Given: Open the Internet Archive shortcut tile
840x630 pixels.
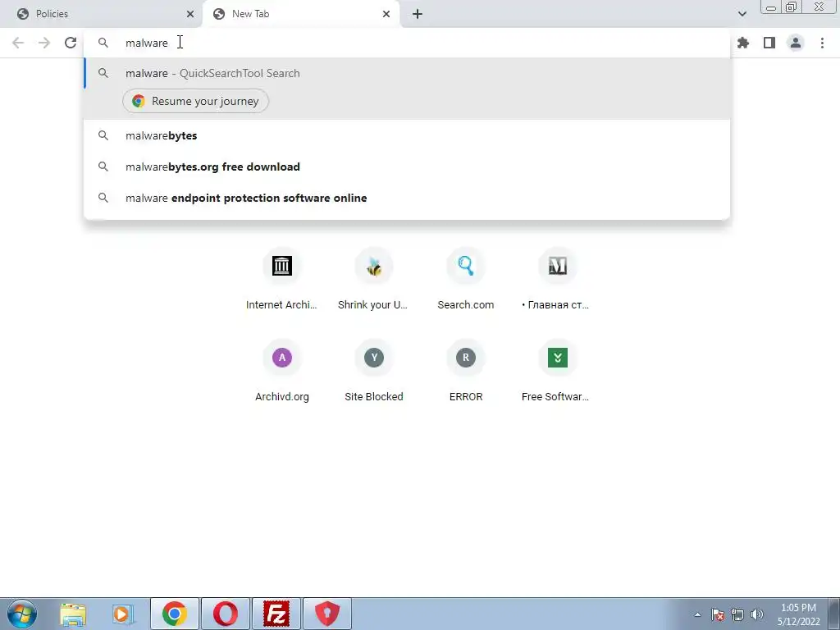Looking at the screenshot, I should click(282, 279).
